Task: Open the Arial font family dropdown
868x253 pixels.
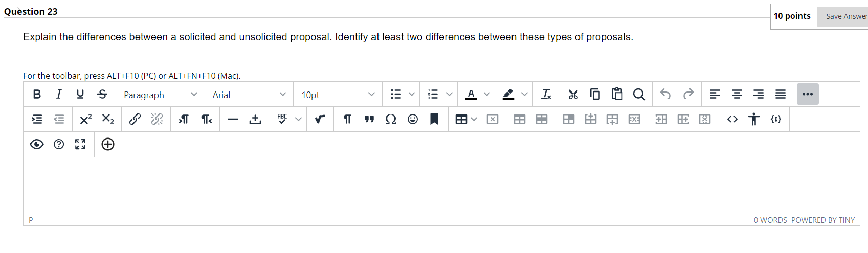Action: click(x=249, y=95)
